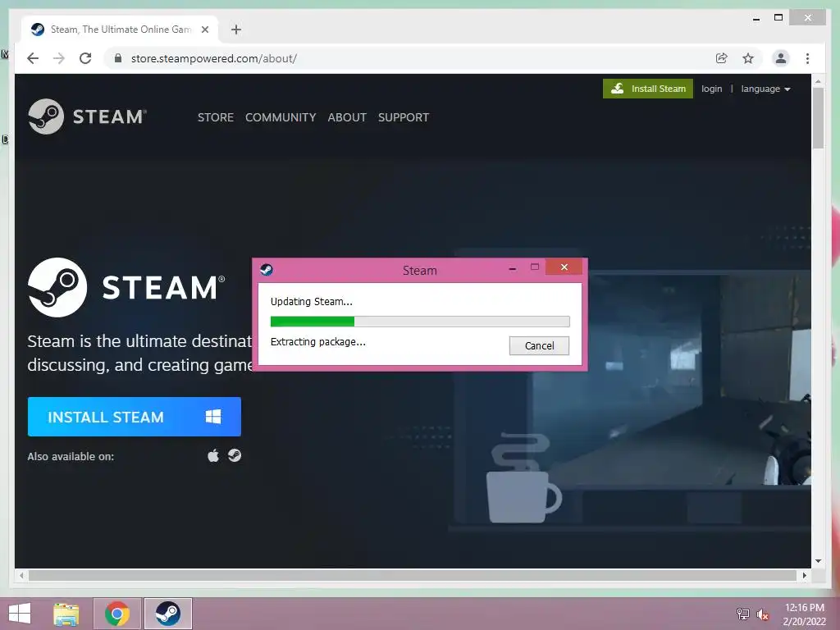Click the 'Updating Steam...' text
Viewport: 840px width, 630px height.
311,302
